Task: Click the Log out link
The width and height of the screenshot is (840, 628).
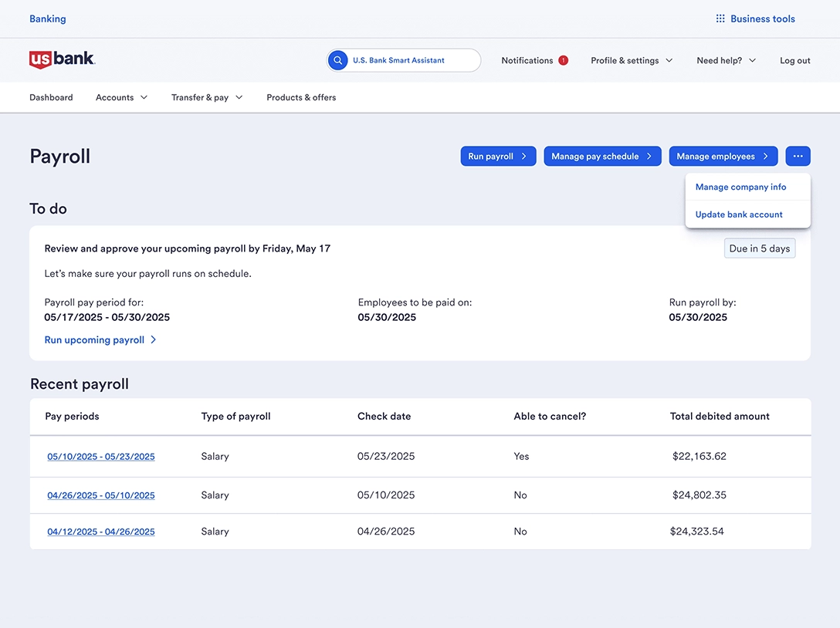Action: [794, 60]
